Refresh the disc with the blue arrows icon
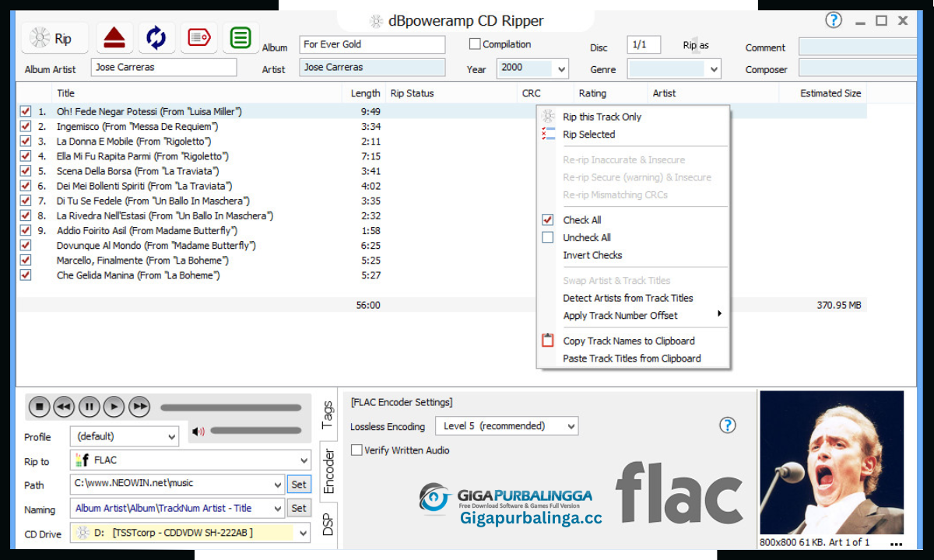This screenshot has height=560, width=934. (x=156, y=38)
